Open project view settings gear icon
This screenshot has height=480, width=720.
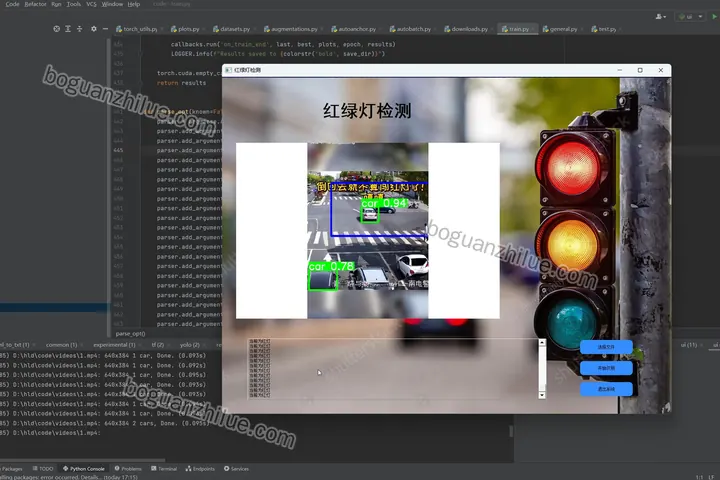tap(94, 28)
